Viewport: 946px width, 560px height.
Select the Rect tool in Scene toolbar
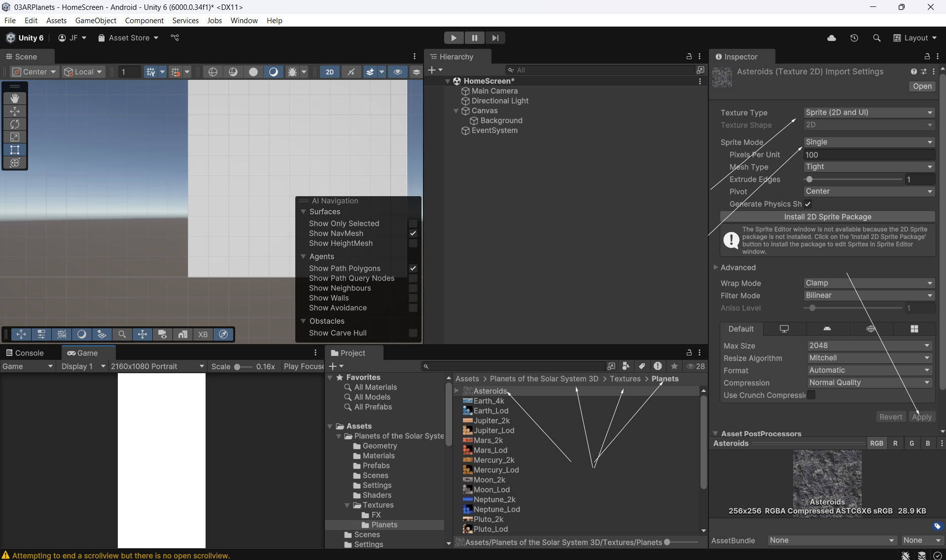point(15,150)
